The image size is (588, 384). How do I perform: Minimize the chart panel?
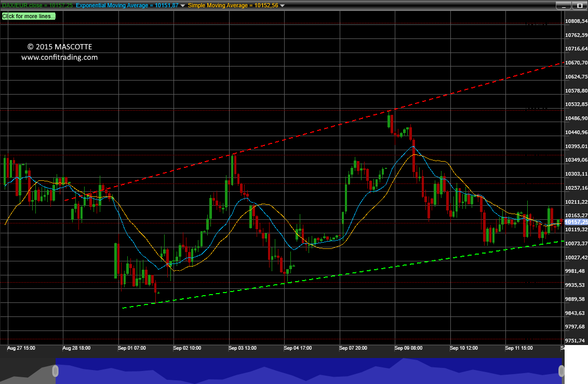[x=563, y=6]
